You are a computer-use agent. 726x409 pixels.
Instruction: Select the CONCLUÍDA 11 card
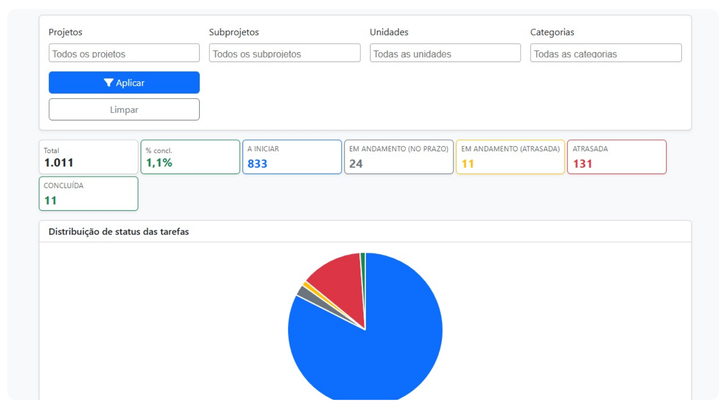[x=88, y=194]
